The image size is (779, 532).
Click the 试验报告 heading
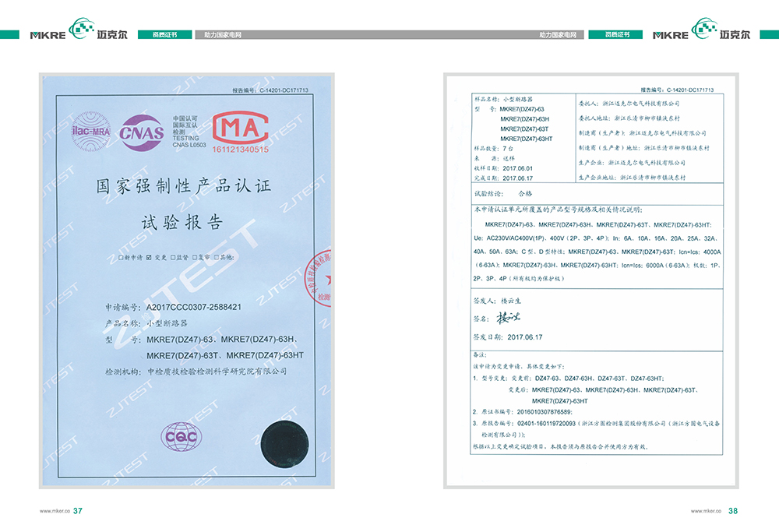[x=182, y=222]
